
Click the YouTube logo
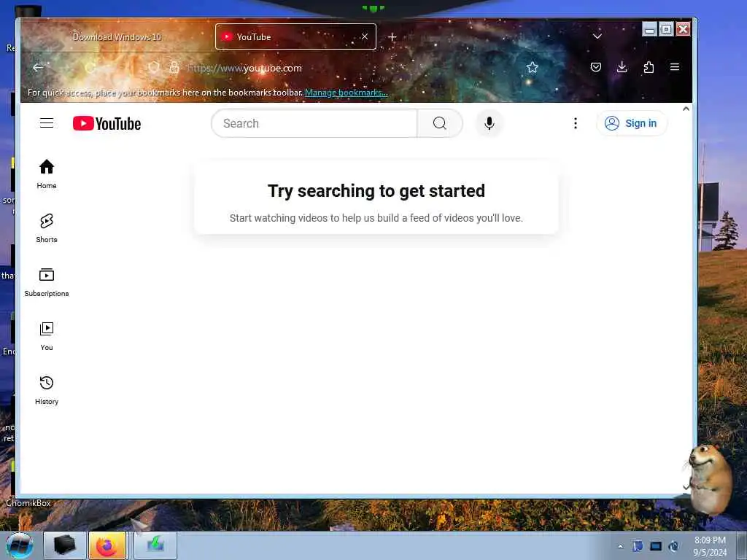[x=107, y=124]
